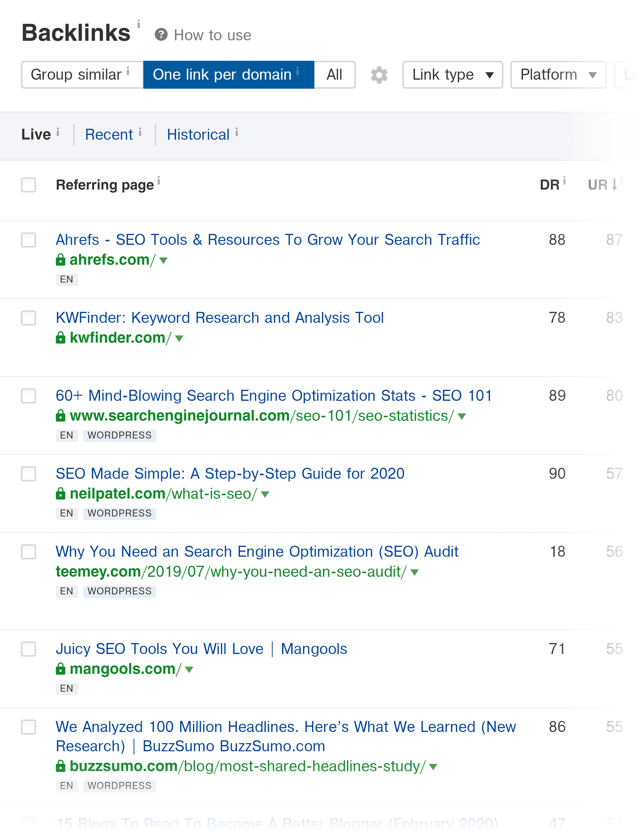The height and width of the screenshot is (839, 644).
Task: Select the Group similar mode
Action: click(x=82, y=75)
